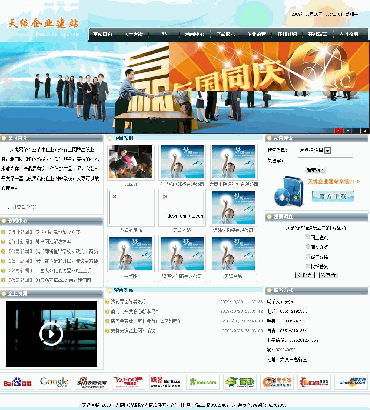Open the fifth item in the dark navigation bar
This screenshot has width=370, height=410.
[x=226, y=34]
